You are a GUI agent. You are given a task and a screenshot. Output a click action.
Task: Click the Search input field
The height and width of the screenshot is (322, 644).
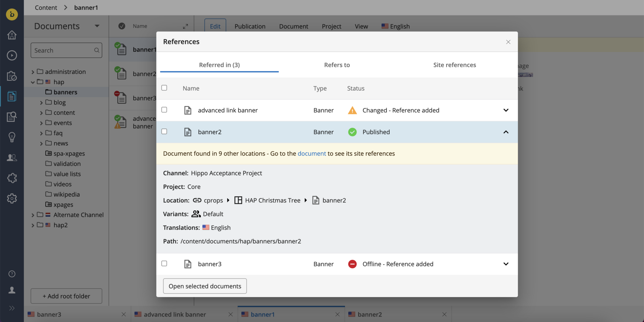[62, 50]
